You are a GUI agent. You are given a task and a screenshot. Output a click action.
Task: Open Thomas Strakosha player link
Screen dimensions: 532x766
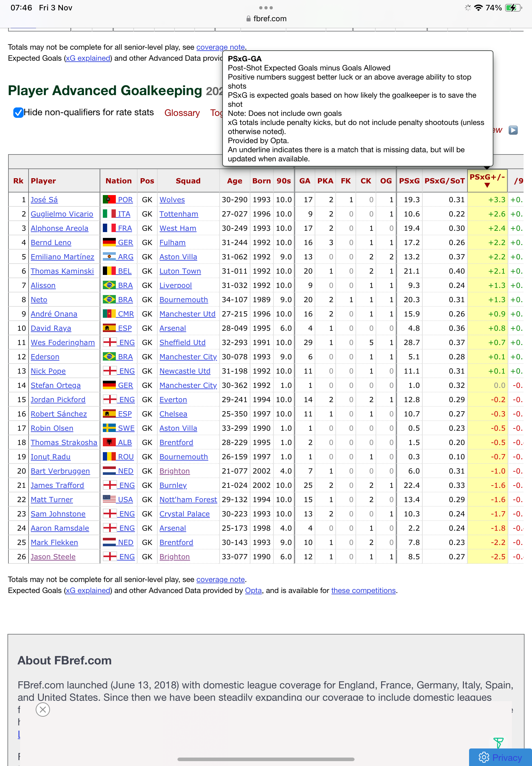tap(64, 442)
